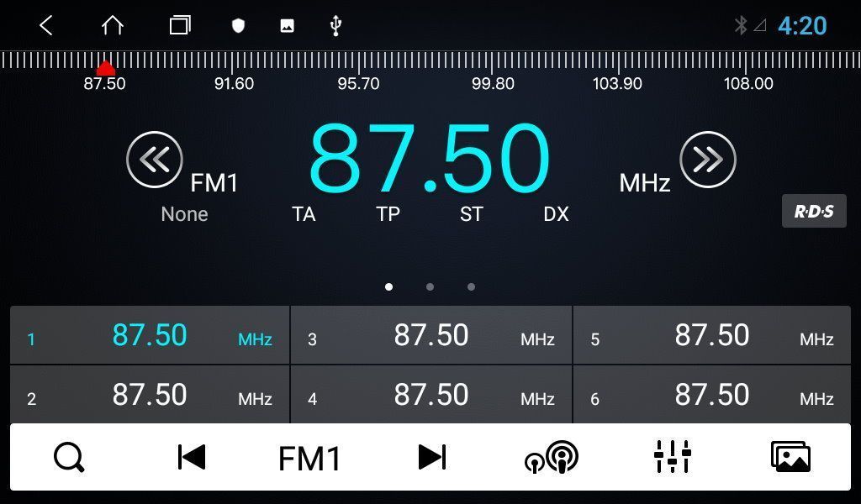
Task: Toggle the DX distance mode
Action: click(556, 215)
